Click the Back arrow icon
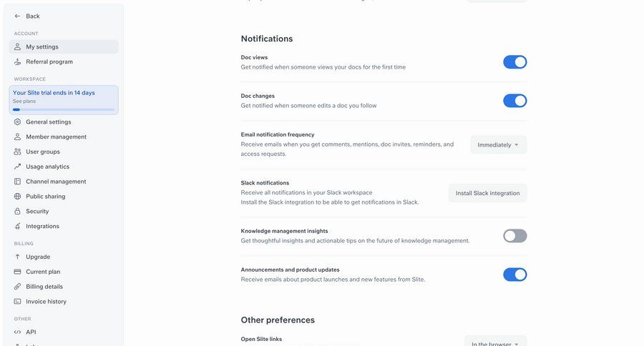The image size is (644, 346). [x=18, y=16]
